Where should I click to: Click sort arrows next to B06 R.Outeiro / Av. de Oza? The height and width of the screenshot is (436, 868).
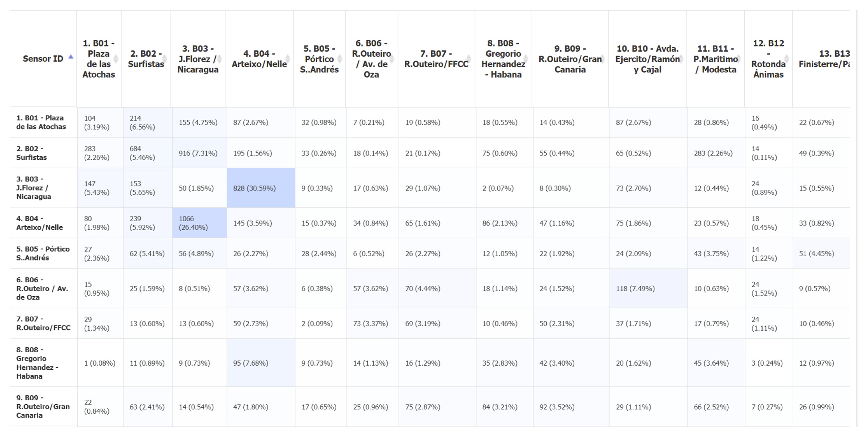click(x=392, y=59)
